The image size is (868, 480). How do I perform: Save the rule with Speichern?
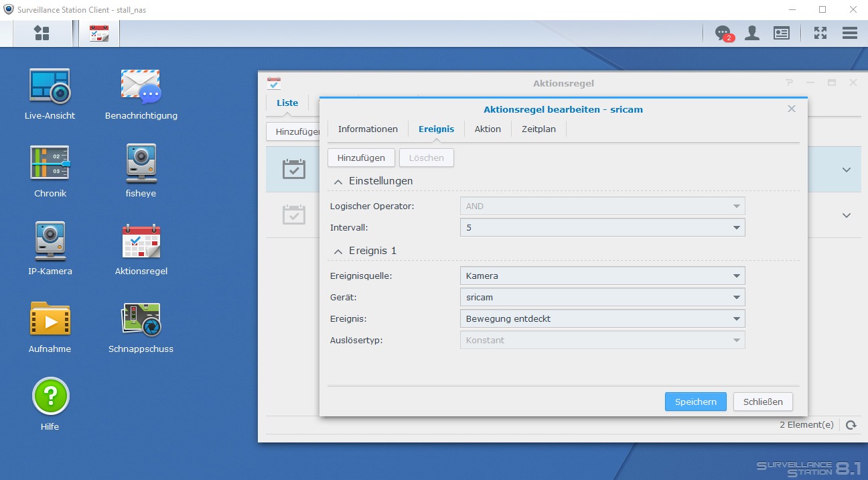696,402
